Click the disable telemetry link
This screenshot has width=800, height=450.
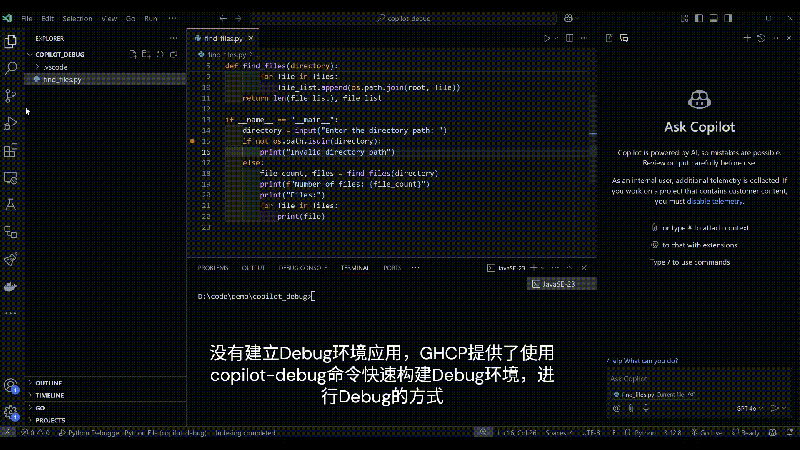714,202
